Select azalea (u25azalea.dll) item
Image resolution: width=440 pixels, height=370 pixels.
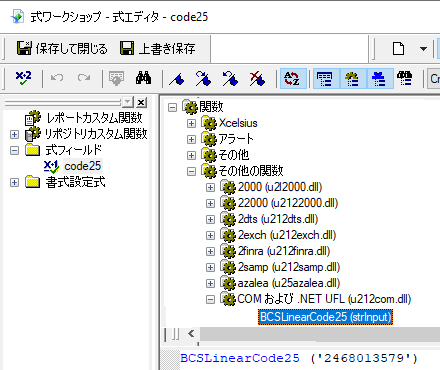tap(289, 283)
